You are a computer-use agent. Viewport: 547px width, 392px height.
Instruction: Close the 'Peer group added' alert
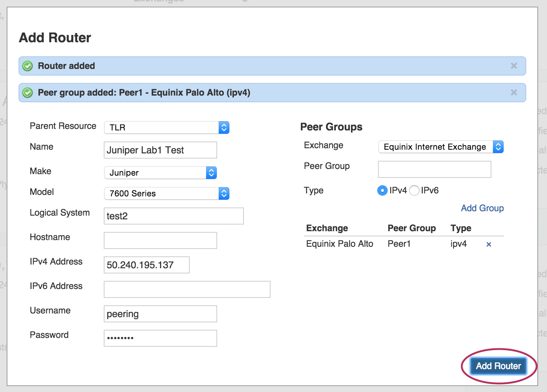pyautogui.click(x=514, y=93)
